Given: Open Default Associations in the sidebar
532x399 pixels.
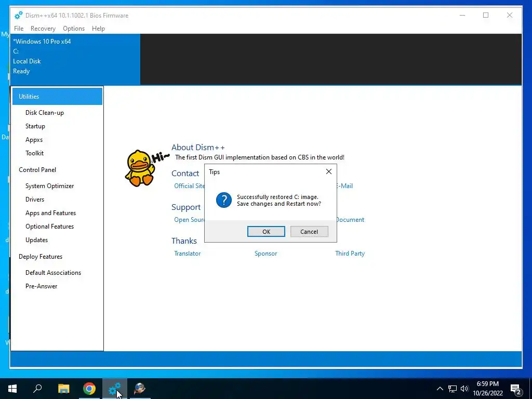Looking at the screenshot, I should pos(54,273).
